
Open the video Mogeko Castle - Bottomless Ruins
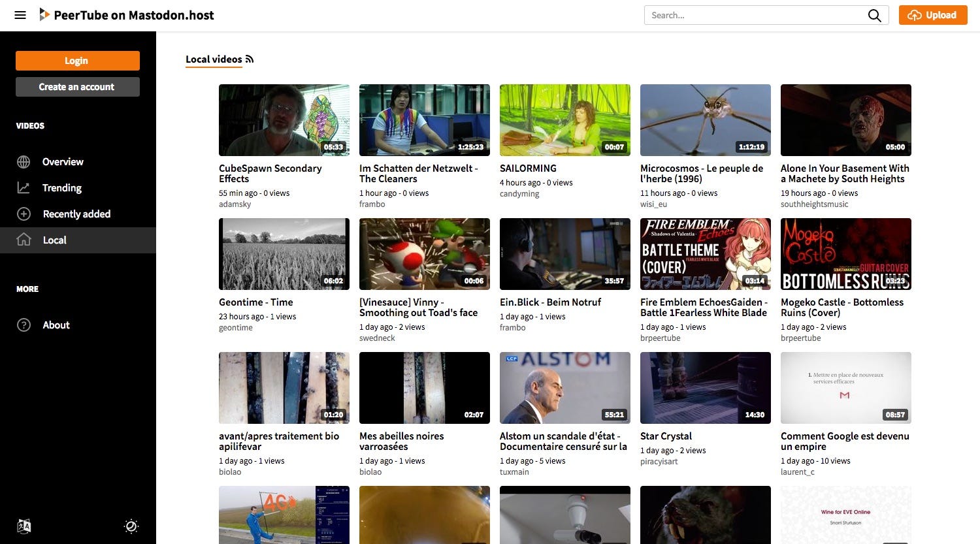pyautogui.click(x=842, y=307)
